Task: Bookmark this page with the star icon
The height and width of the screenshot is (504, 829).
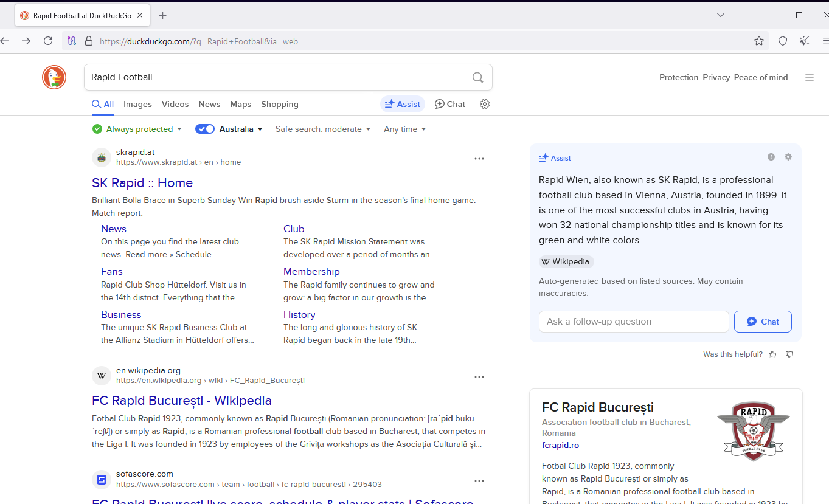Action: coord(759,41)
